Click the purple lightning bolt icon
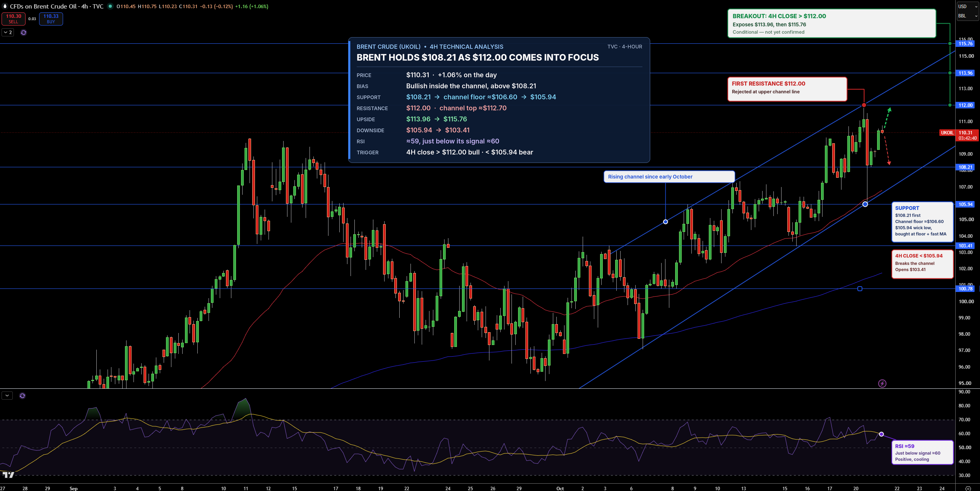 click(882, 383)
